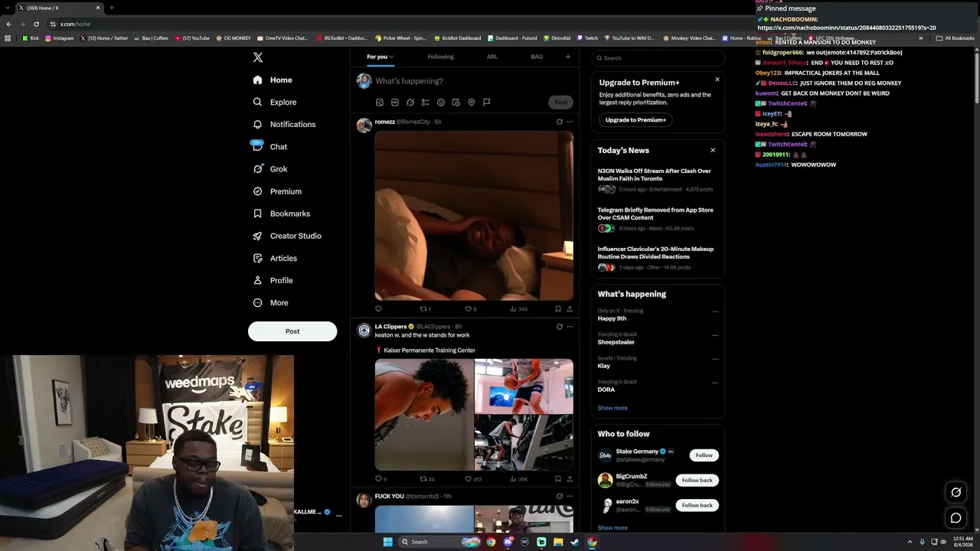Viewport: 980px width, 551px height.
Task: Go to Explore in the sidebar
Action: 275,102
